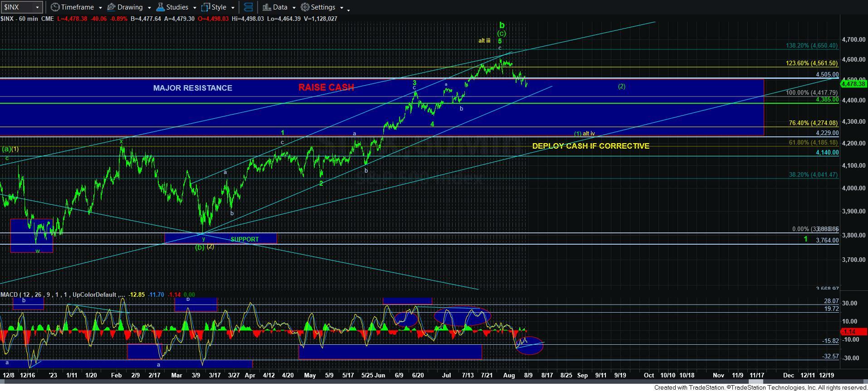
Task: Click the Data bar-chart icon
Action: (266, 7)
